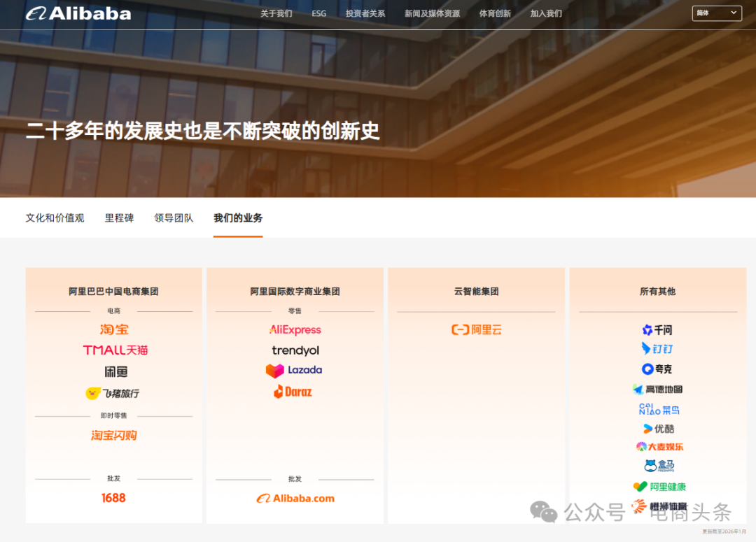Open the 飞猪旅行 logo
The width and height of the screenshot is (756, 542).
pyautogui.click(x=113, y=393)
